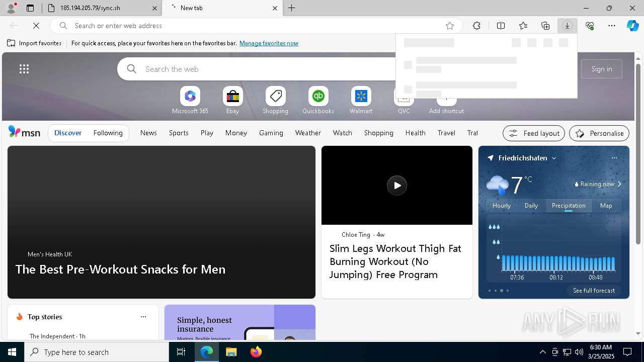The height and width of the screenshot is (362, 644).
Task: Expand the Friedrichshafen location dropdown
Action: click(x=554, y=158)
